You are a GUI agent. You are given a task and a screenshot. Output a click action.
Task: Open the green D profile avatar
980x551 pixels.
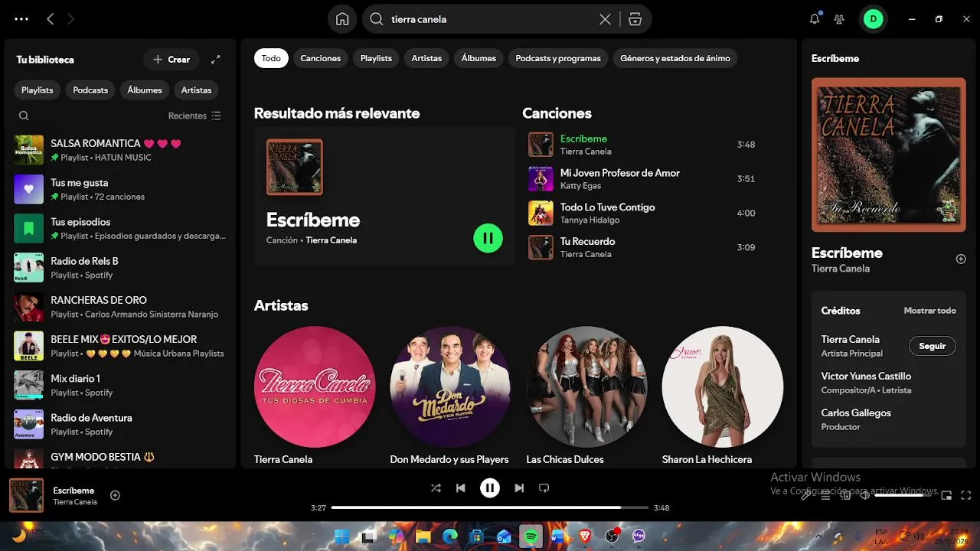point(874,19)
